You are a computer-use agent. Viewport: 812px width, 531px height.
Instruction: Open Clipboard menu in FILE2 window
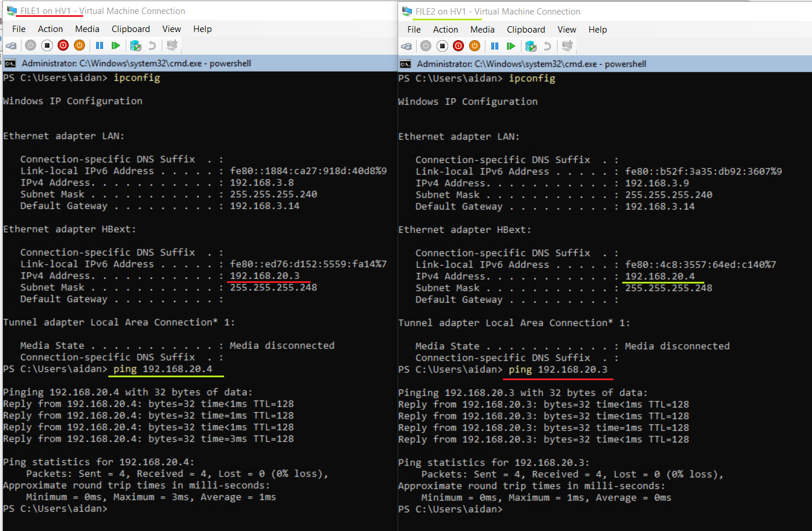click(x=526, y=29)
